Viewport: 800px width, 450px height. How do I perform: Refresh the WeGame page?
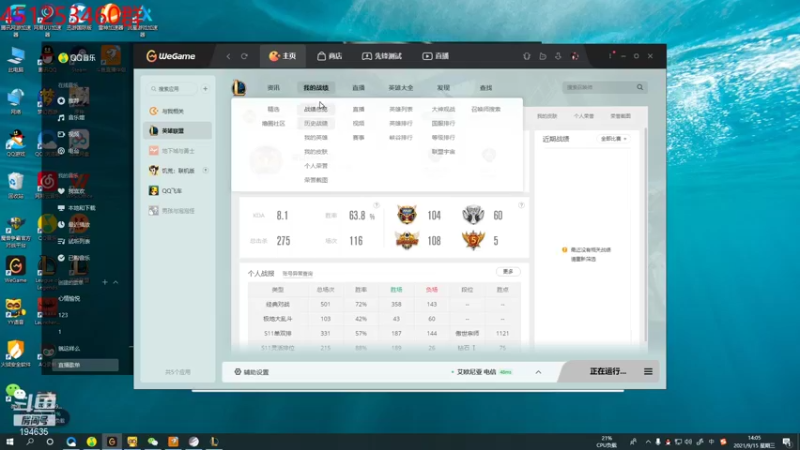tap(244, 56)
